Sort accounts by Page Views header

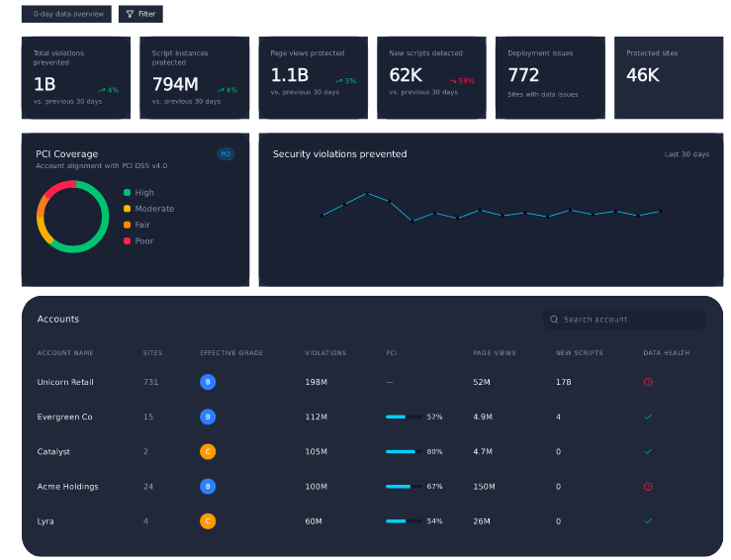[495, 353]
